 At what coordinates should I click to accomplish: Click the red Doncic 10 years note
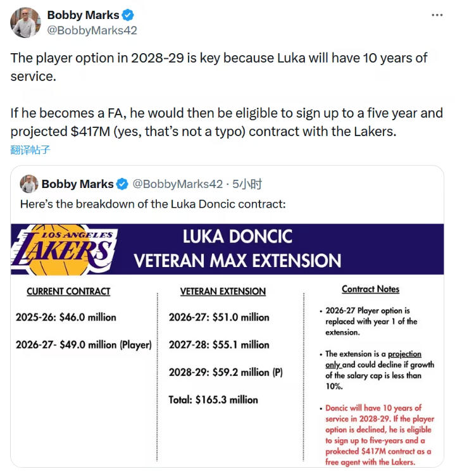378,434
